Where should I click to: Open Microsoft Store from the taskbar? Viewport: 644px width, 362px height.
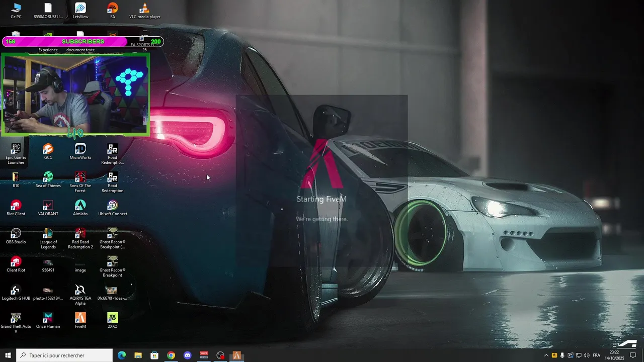coord(154,355)
